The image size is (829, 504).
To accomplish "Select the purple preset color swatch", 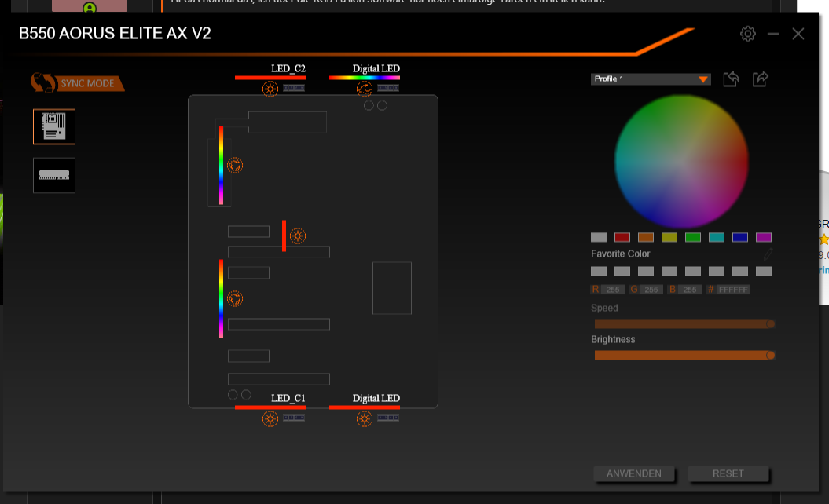I will pyautogui.click(x=764, y=237).
